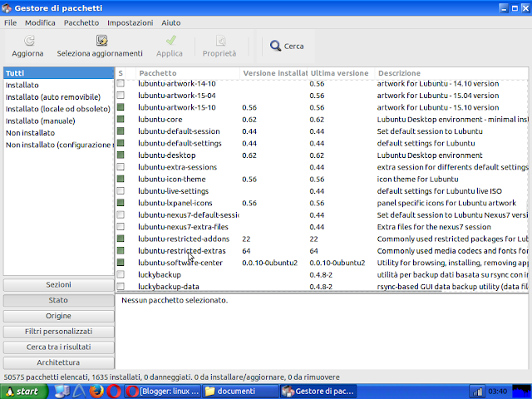Open the Opera icon in taskbar quick launch

[x=114, y=392]
